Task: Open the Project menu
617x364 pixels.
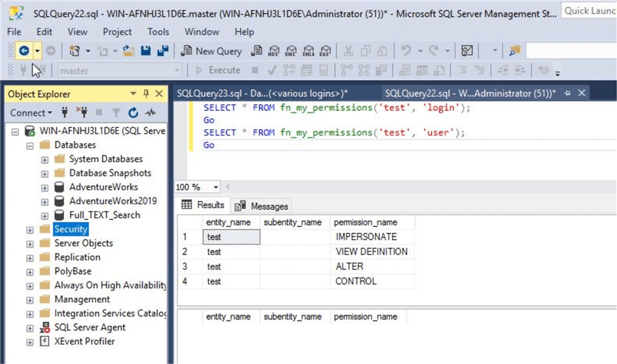Action: [x=117, y=32]
